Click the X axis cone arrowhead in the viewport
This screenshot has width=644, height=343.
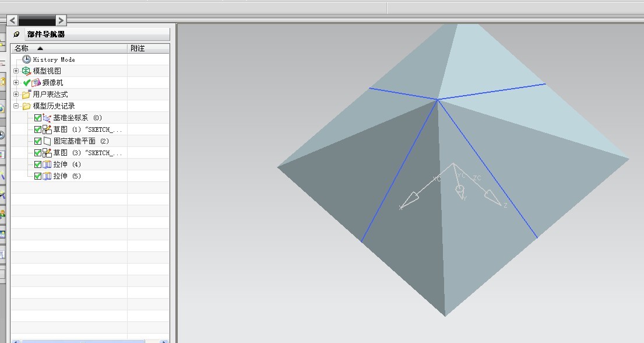pos(410,200)
